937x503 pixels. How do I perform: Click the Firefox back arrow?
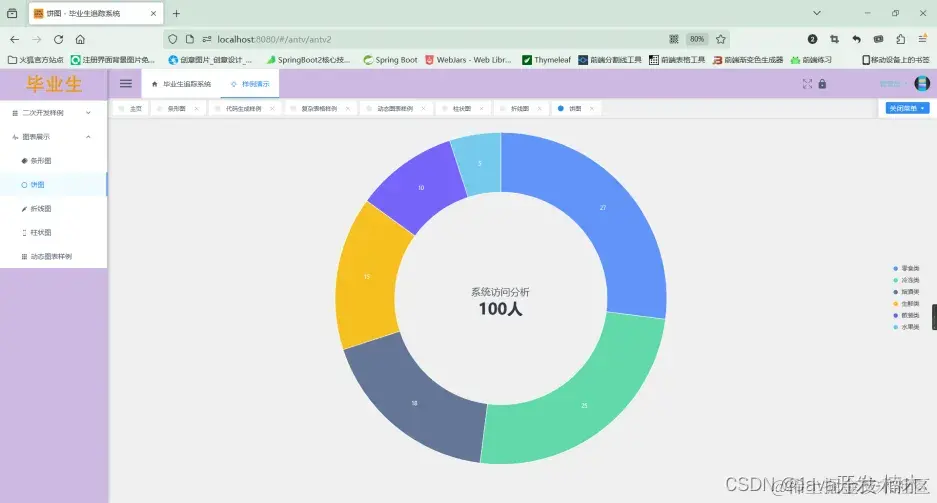[14, 39]
